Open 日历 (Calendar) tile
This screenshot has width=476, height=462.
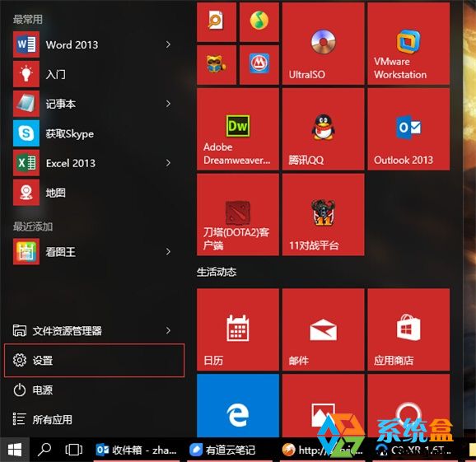click(238, 329)
